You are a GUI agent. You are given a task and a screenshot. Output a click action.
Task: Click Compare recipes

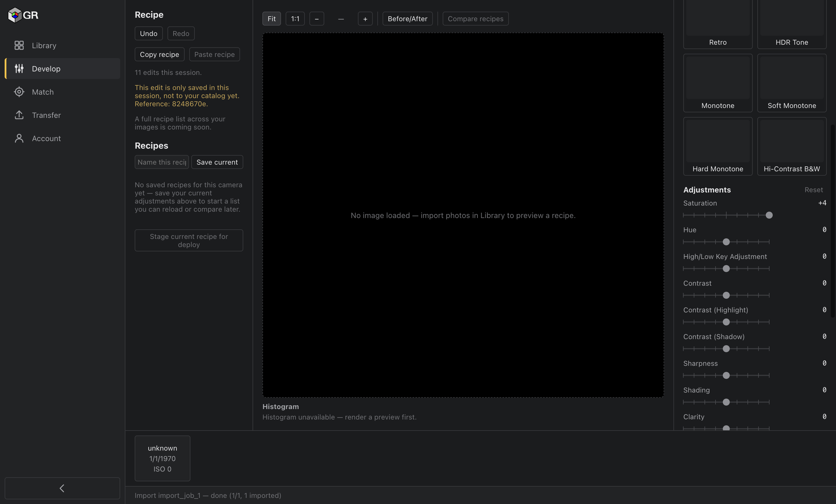(x=475, y=19)
